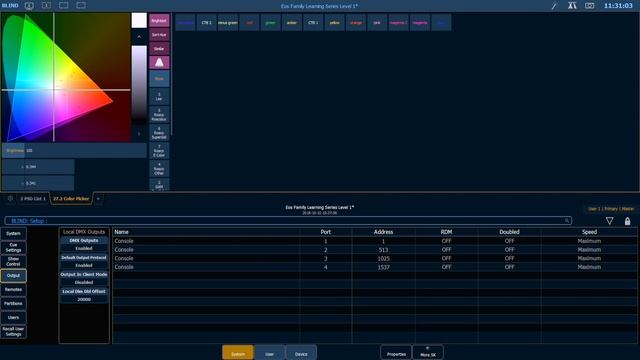Open Speed Maximum dropdown for port 1
This screenshot has width=640, height=360.
point(589,241)
